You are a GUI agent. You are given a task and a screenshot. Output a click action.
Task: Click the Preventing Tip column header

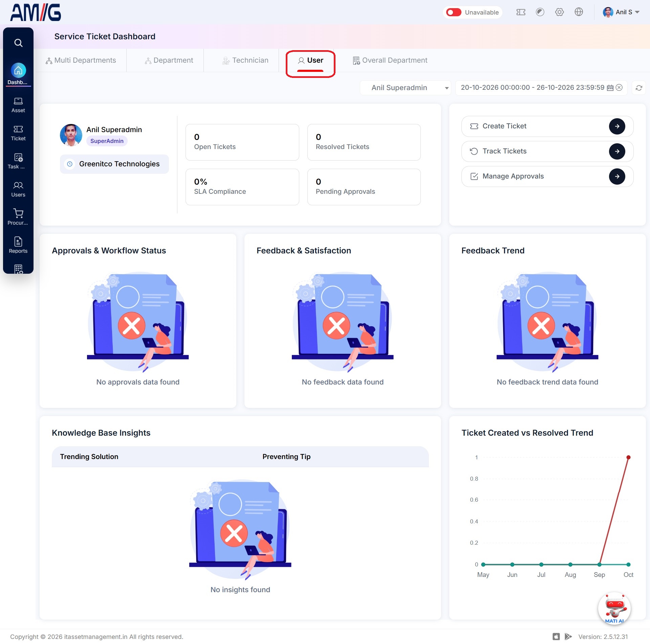coord(286,457)
